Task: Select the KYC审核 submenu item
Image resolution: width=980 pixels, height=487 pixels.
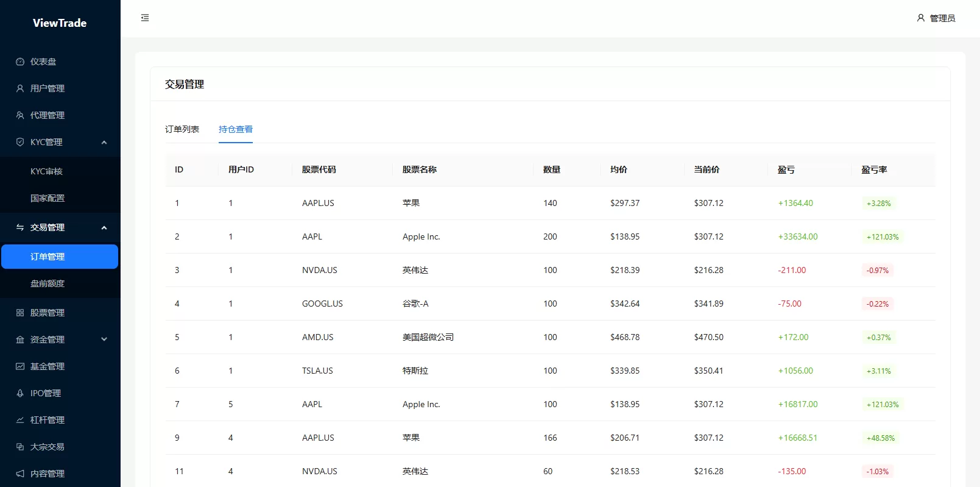Action: [x=60, y=171]
